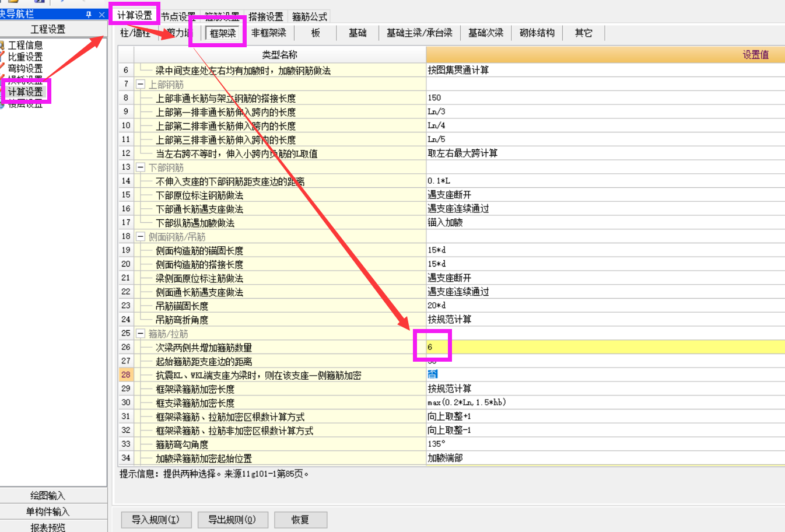Switch to the 搭接设置 tab
The height and width of the screenshot is (532, 785).
[x=266, y=16]
